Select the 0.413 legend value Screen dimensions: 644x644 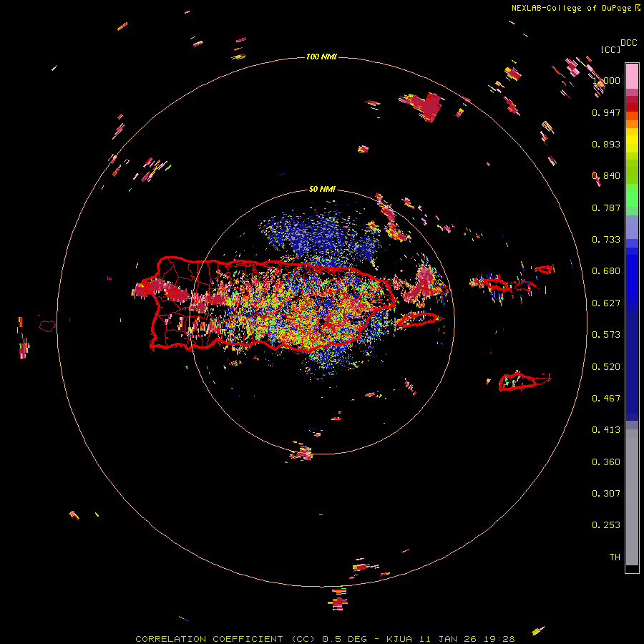606,430
